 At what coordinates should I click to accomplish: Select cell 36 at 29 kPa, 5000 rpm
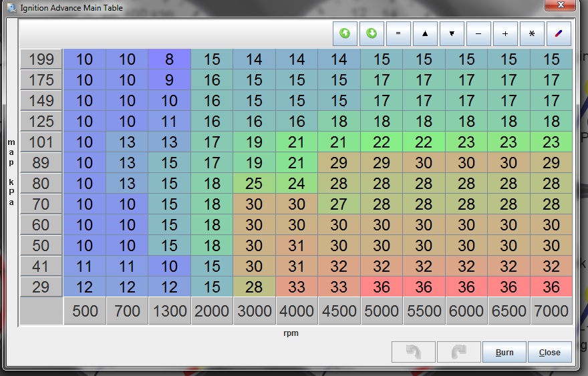(x=382, y=287)
